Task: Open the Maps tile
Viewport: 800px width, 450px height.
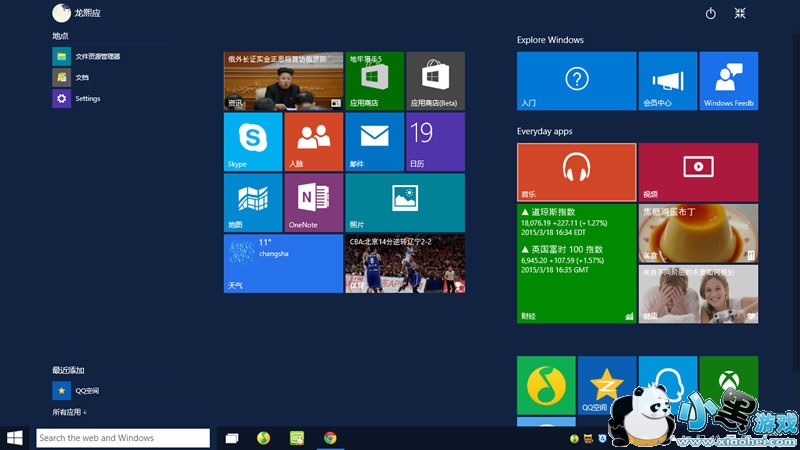Action: (253, 202)
